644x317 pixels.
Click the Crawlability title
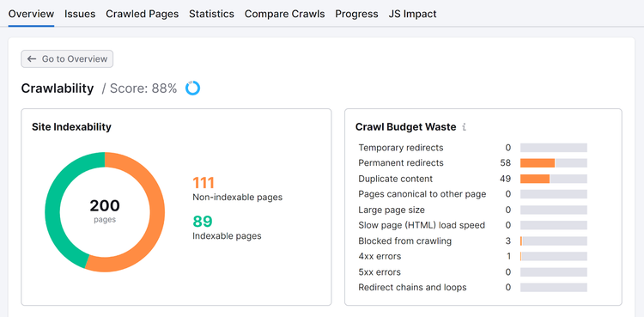point(58,88)
